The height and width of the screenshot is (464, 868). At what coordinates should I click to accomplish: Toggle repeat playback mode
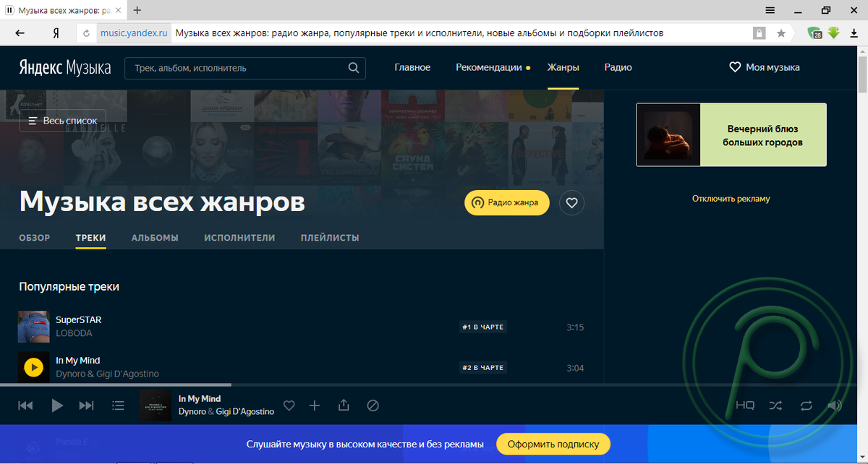click(x=806, y=406)
